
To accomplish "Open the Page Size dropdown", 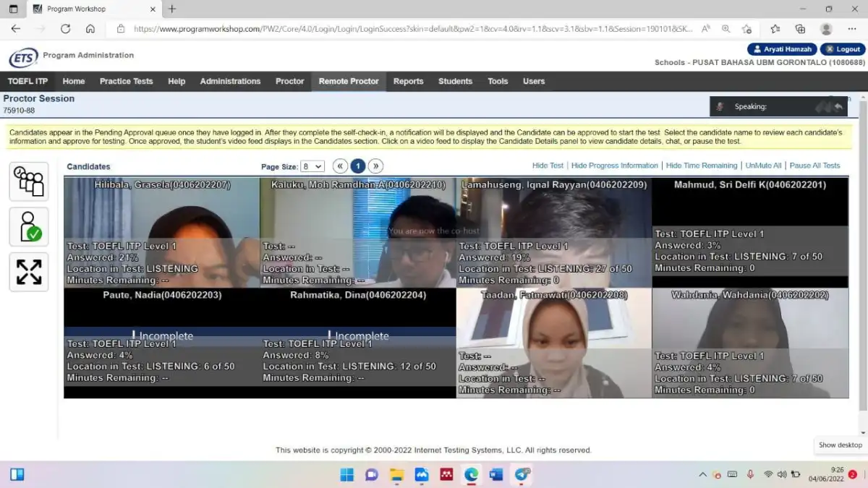I will click(x=312, y=166).
